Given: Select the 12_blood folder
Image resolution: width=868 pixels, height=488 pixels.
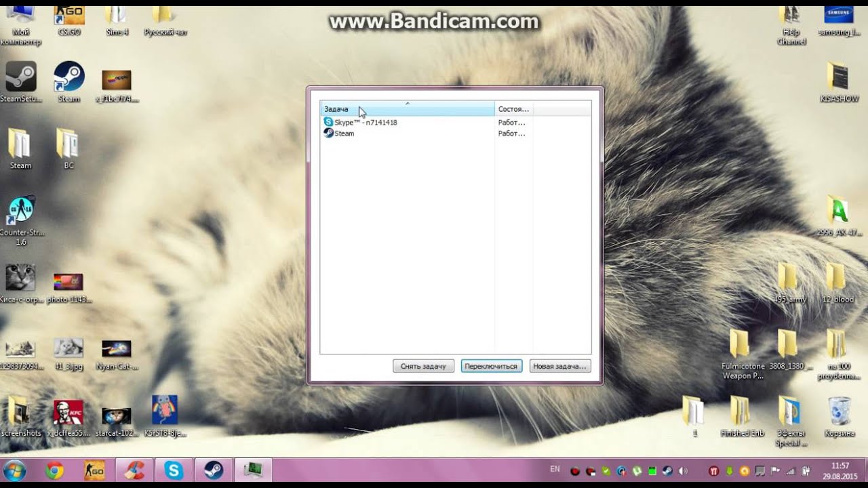Looking at the screenshot, I should [839, 282].
